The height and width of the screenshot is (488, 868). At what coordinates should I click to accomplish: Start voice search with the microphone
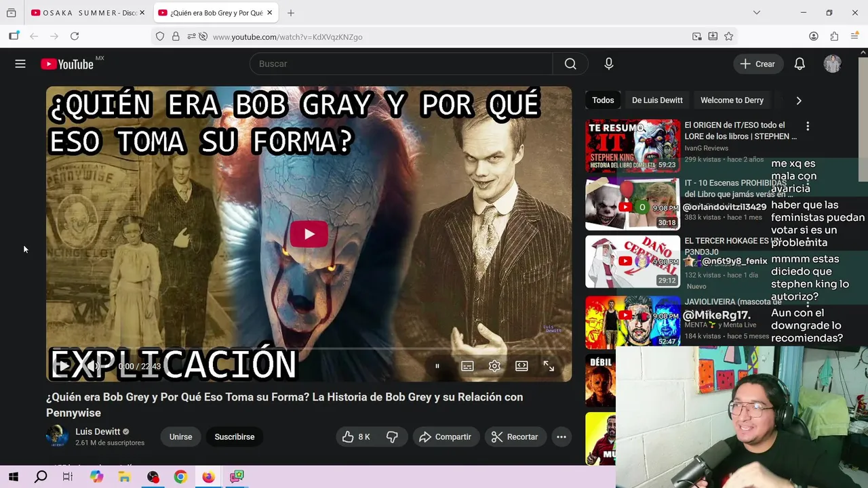[609, 64]
